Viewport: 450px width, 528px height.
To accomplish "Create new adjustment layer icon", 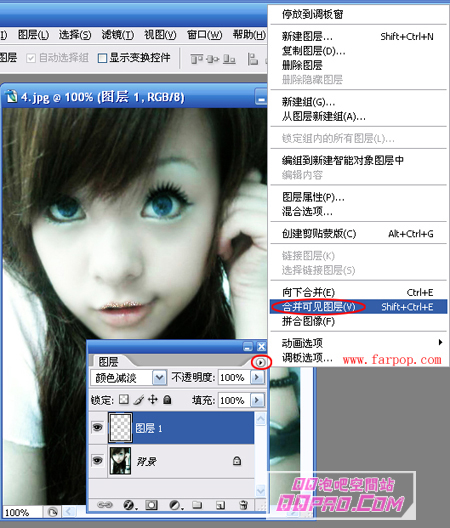I will tap(175, 505).
